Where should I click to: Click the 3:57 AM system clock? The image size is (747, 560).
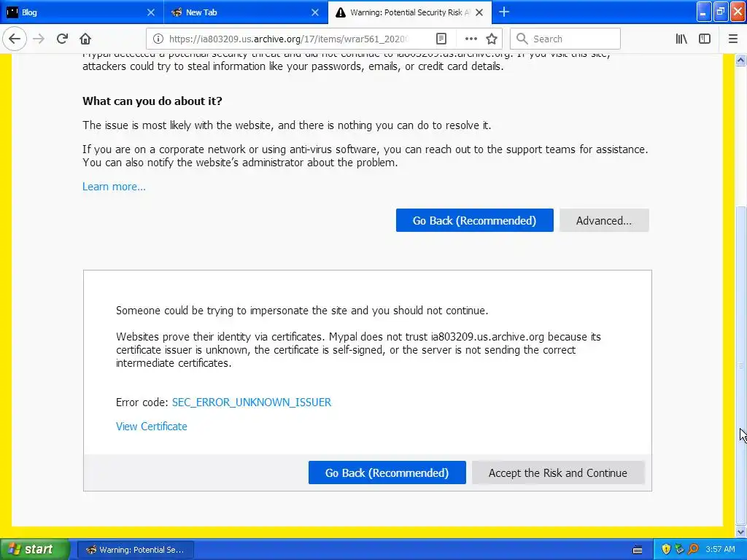(x=720, y=550)
